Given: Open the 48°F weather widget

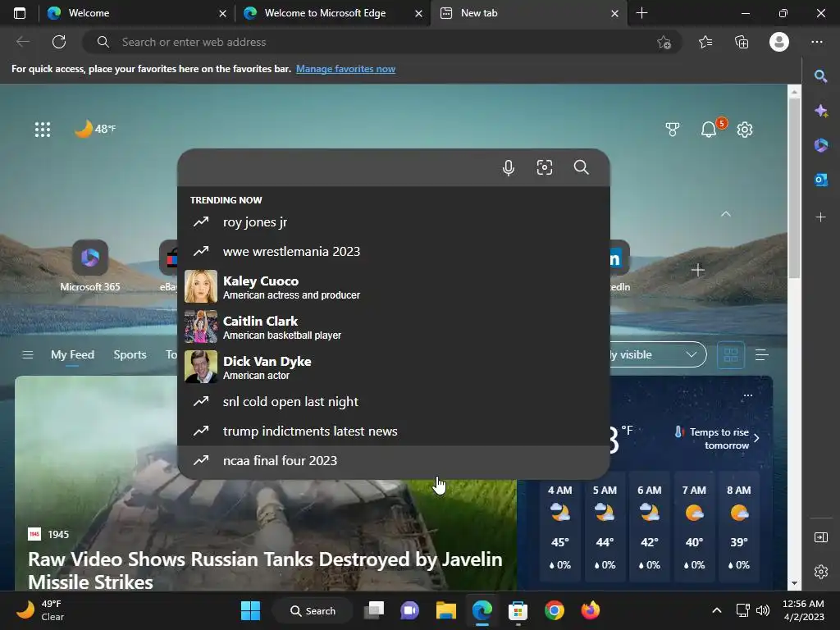Looking at the screenshot, I should 95,129.
